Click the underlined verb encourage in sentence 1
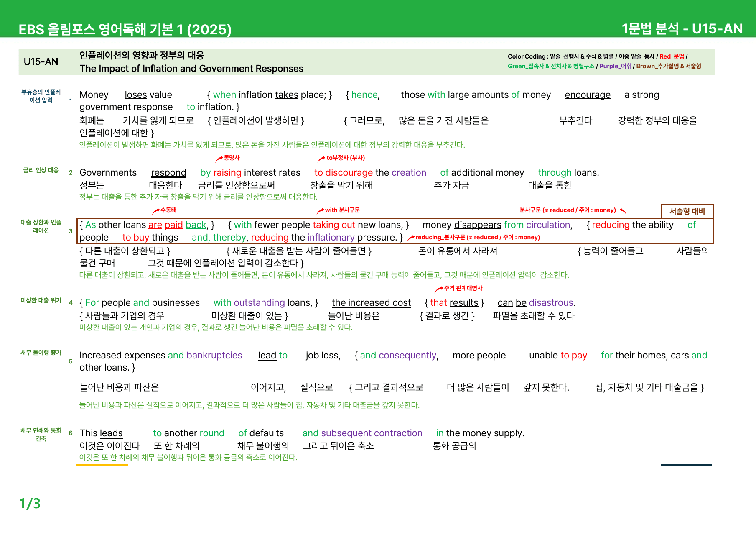The width and height of the screenshot is (756, 535). pyautogui.click(x=588, y=95)
